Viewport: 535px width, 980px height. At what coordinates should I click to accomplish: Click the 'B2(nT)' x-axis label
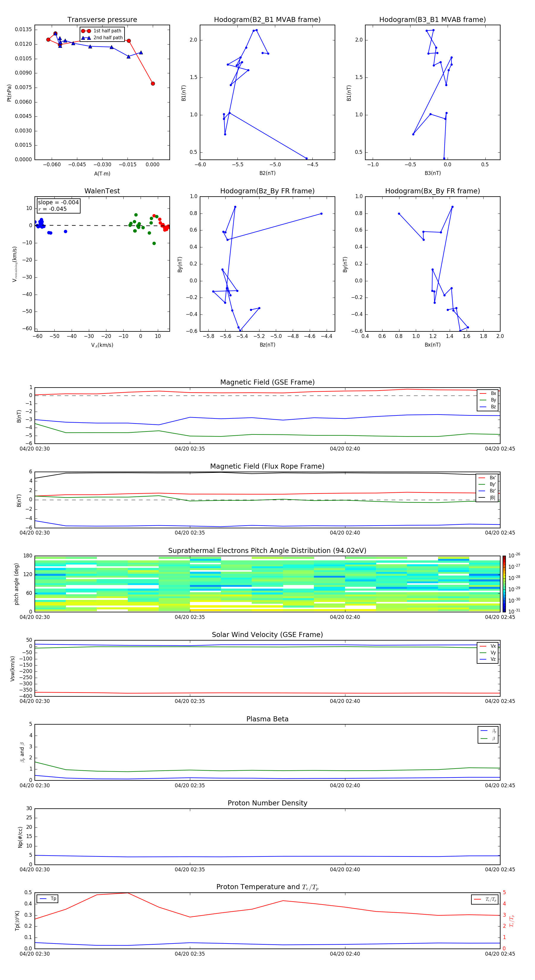(x=267, y=173)
